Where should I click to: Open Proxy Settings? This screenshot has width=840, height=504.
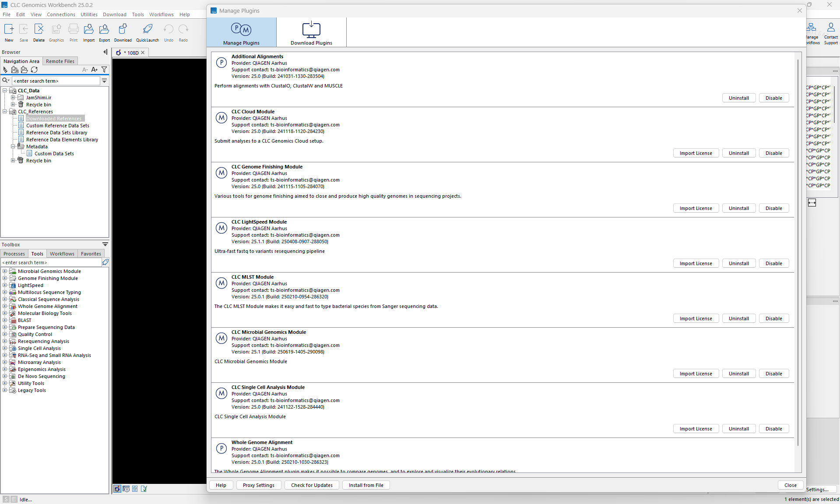point(259,485)
